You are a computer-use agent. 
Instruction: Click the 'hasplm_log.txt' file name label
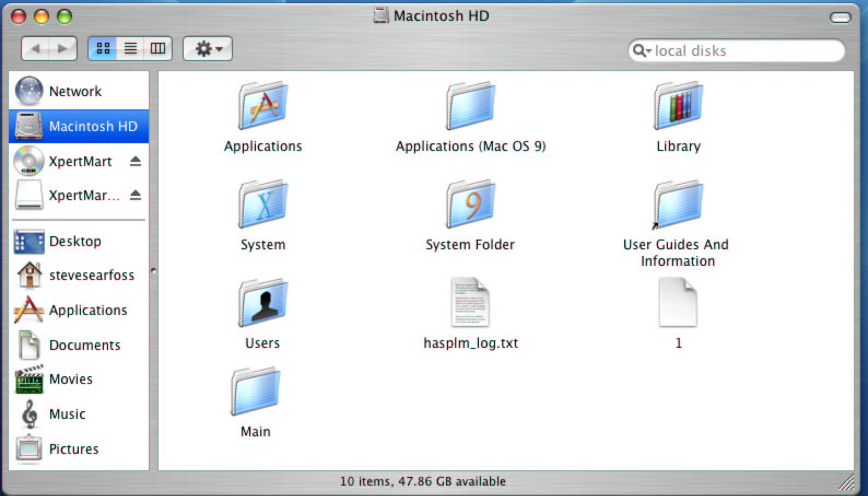(x=471, y=343)
